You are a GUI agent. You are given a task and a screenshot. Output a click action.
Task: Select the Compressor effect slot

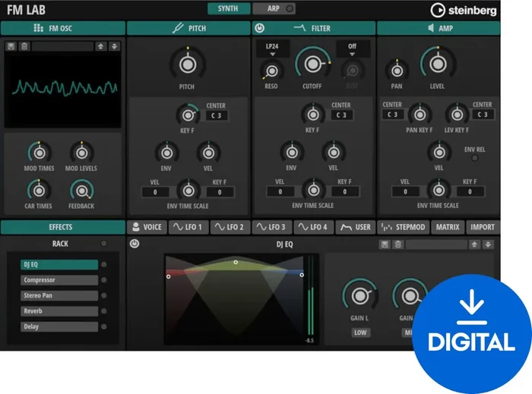(59, 280)
